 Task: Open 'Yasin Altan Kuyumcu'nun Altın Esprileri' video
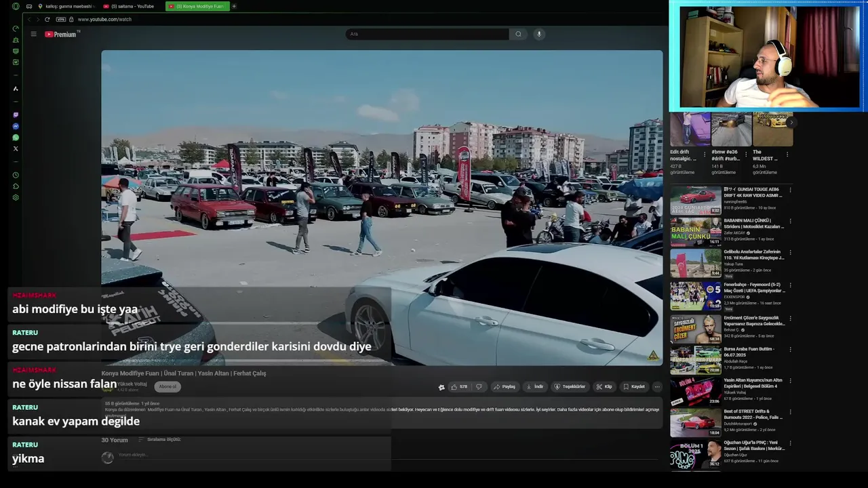(754, 383)
